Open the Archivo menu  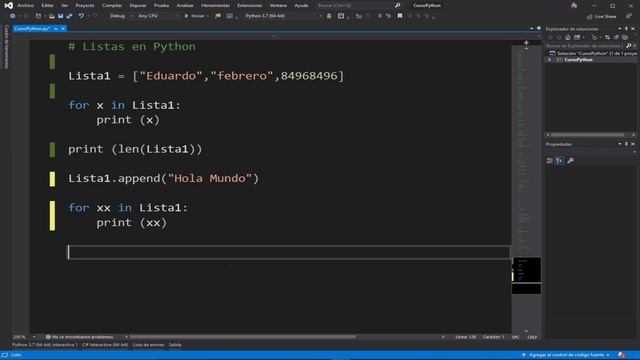[25, 5]
